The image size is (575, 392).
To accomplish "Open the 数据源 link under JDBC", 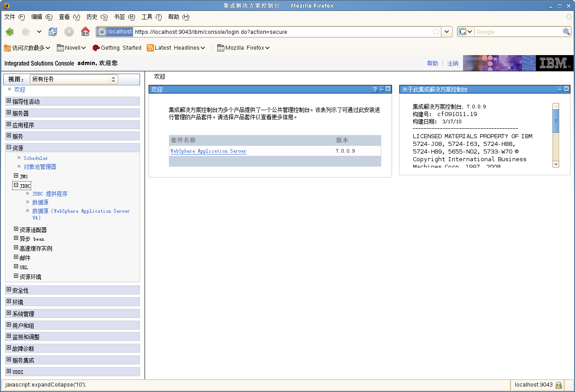I will [40, 202].
